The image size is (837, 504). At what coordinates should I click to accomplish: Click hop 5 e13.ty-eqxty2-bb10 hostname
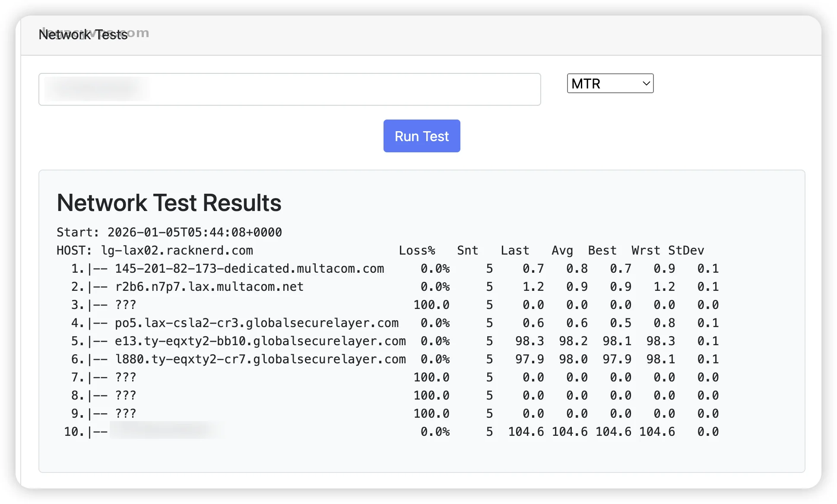coord(260,341)
